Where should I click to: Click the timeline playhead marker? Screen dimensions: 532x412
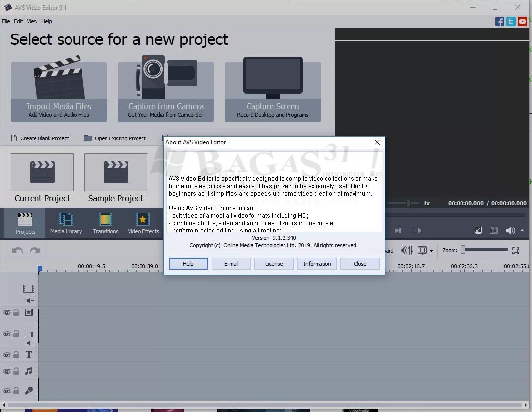tap(40, 268)
